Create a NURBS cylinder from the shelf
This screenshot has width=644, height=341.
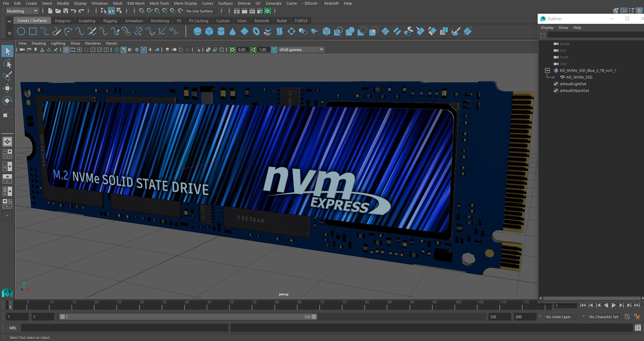(x=221, y=32)
